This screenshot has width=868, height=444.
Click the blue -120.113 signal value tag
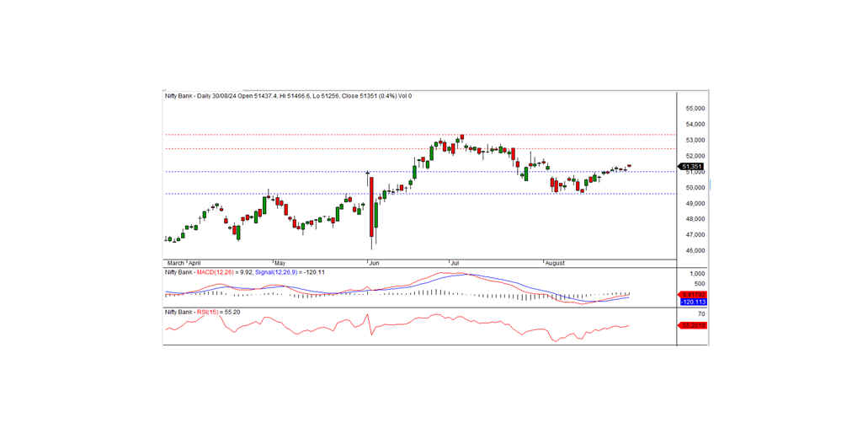(x=693, y=302)
